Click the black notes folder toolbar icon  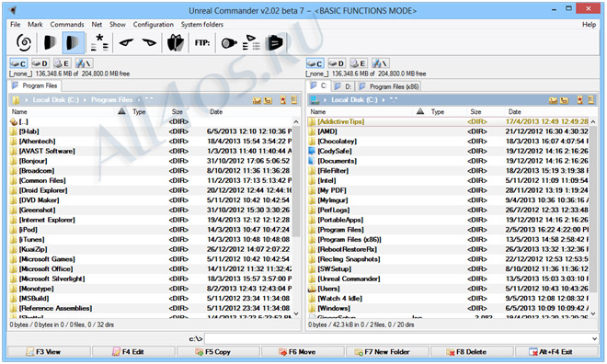coord(274,42)
